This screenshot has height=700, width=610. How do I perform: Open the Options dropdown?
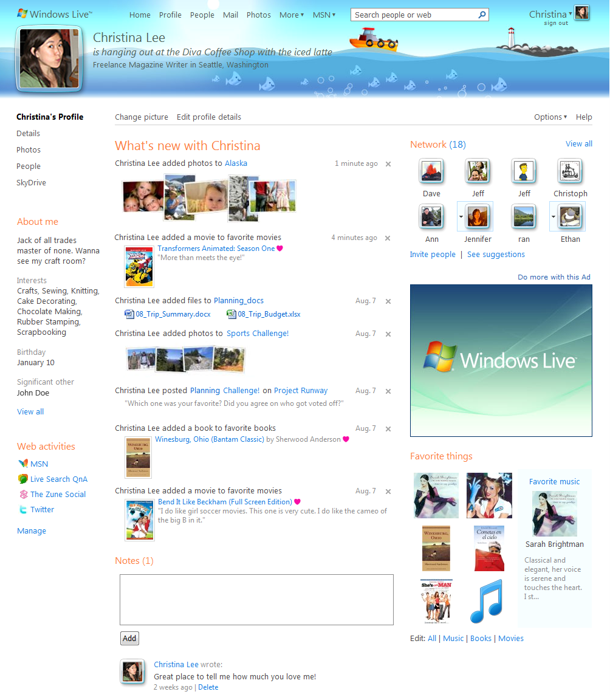coord(550,117)
